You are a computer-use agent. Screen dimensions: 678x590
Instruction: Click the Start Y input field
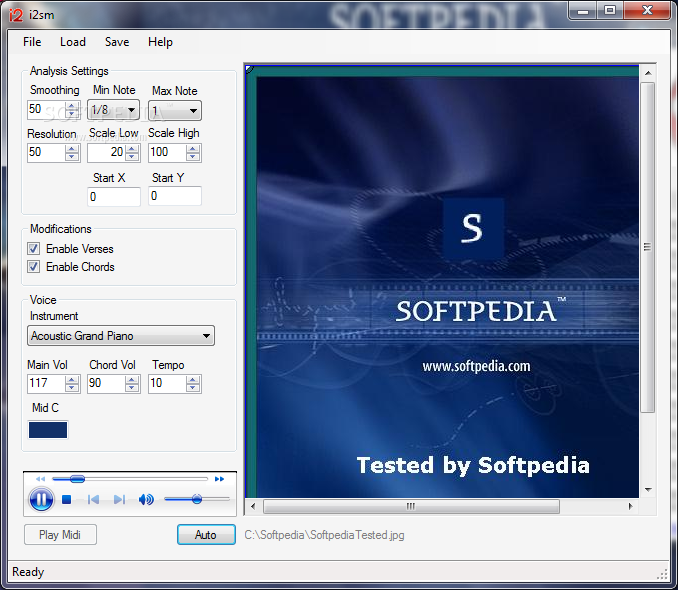point(175,196)
